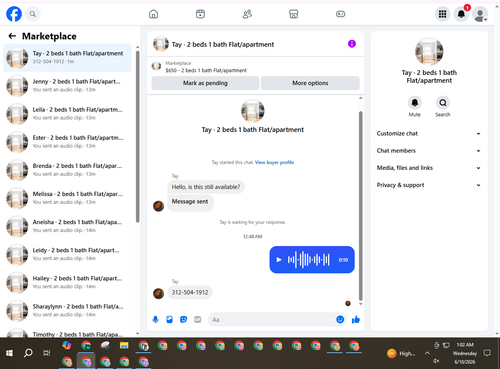Click the message thread scrollbar
Viewport: 500px width, 369px height.
click(360, 206)
